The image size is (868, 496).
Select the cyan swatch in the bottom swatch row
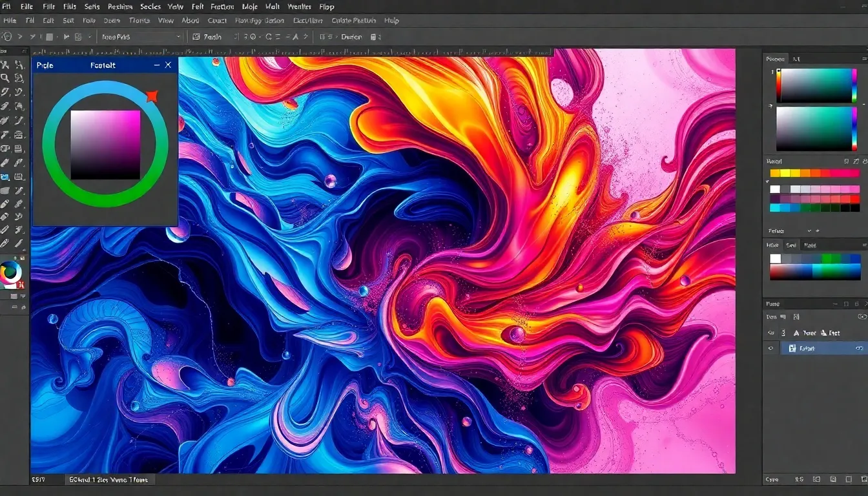point(775,208)
